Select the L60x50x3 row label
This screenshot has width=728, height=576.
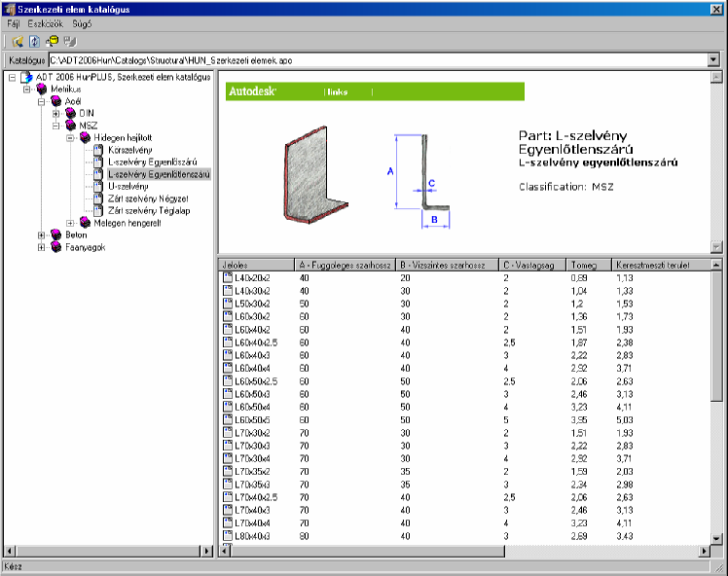(252, 394)
